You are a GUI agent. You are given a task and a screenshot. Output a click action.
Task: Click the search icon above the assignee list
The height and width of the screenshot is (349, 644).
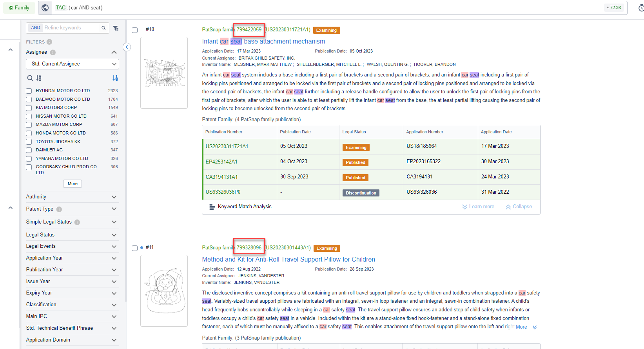pyautogui.click(x=30, y=78)
